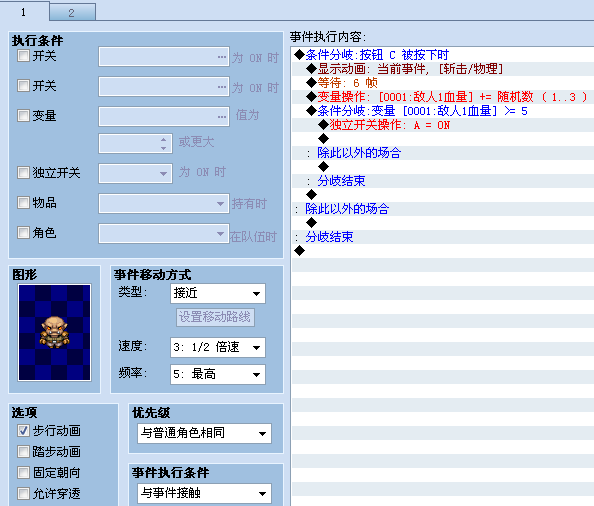Open the 优先级 priority dropdown
This screenshot has width=594, height=506.
pos(204,433)
